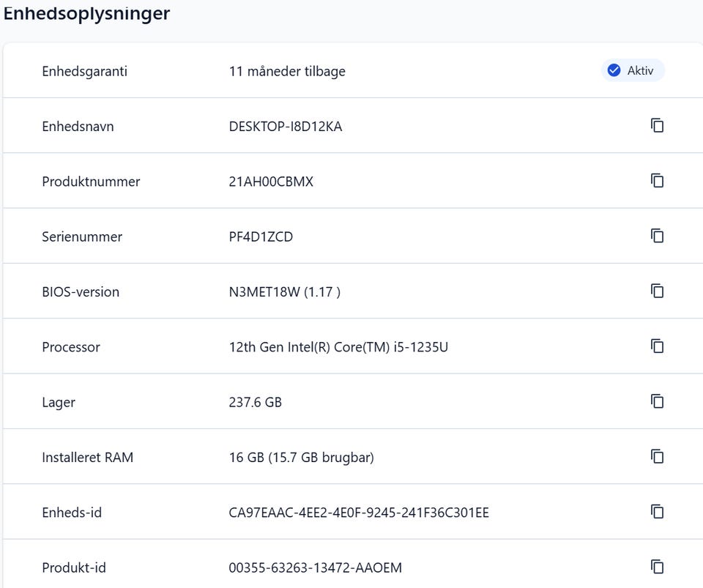The image size is (703, 588).
Task: Copy the BIOS-version value
Action: click(x=658, y=291)
